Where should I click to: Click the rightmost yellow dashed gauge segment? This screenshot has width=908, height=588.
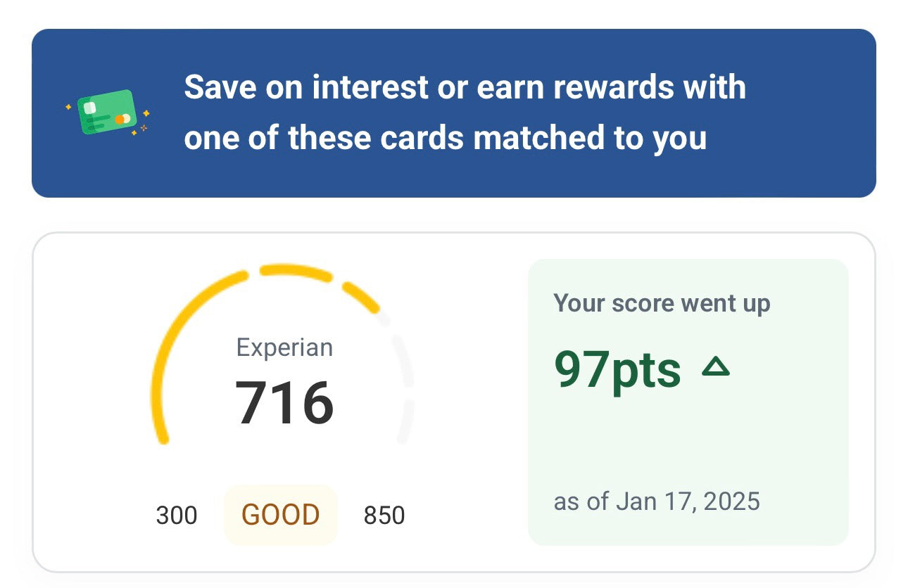(x=362, y=297)
